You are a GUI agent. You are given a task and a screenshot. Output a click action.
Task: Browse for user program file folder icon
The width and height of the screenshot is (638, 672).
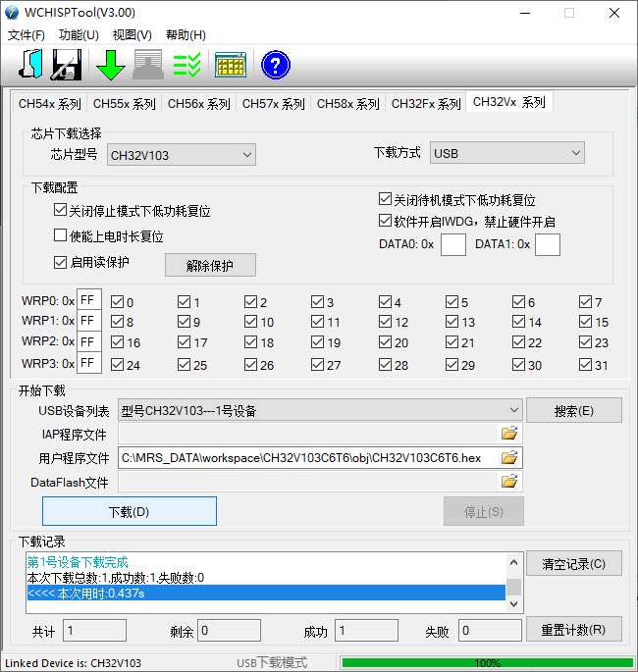coord(509,458)
